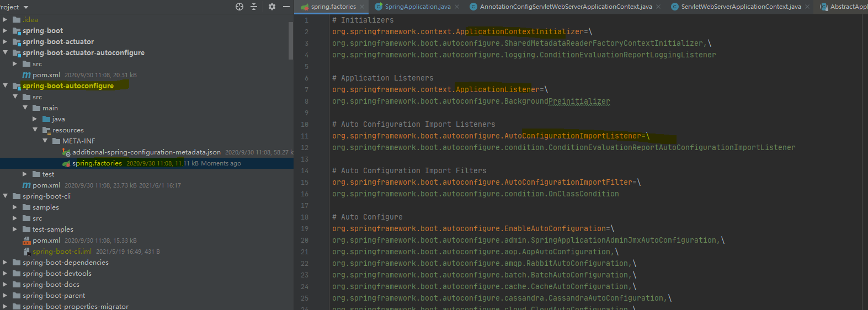Viewport: 868px width, 310px height.
Task: Click 'CassandraAutoConfiguration' on line 25
Action: (606, 298)
